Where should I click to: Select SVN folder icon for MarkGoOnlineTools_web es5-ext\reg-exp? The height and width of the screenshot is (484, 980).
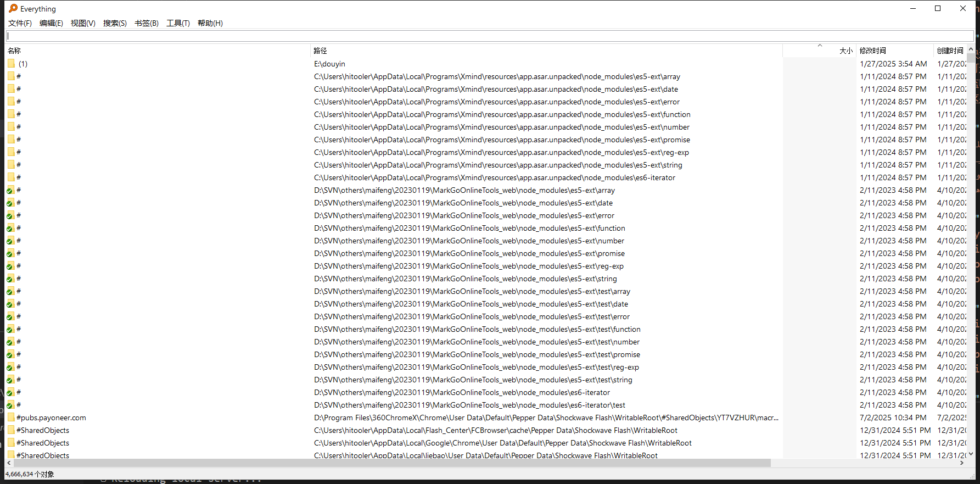click(11, 266)
